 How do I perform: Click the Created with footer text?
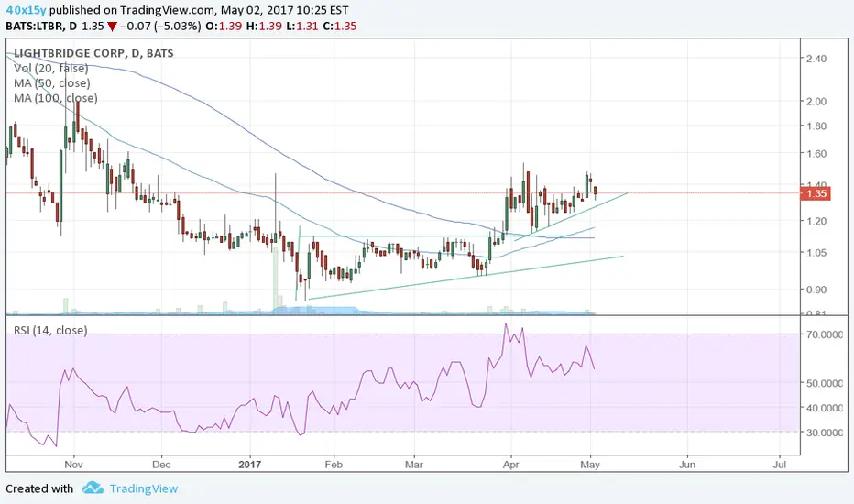39,488
